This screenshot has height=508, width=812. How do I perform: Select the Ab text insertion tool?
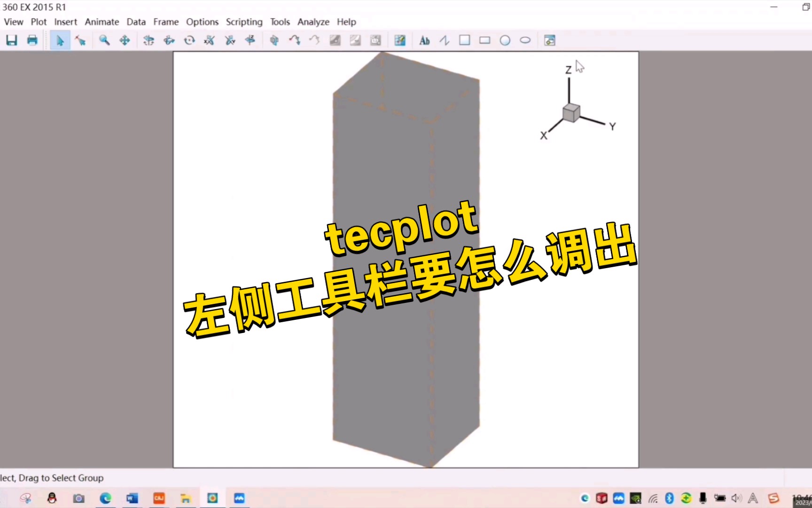point(424,40)
